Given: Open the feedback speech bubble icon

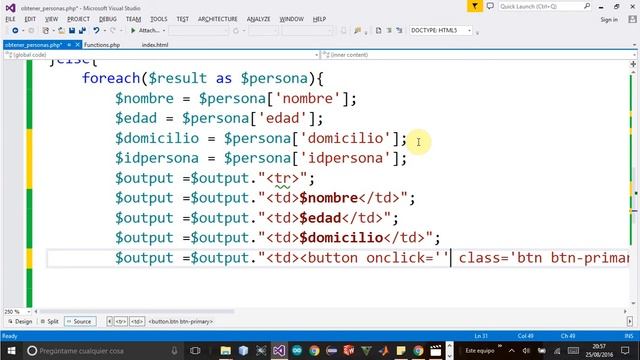Looking at the screenshot, I should click(x=490, y=6).
